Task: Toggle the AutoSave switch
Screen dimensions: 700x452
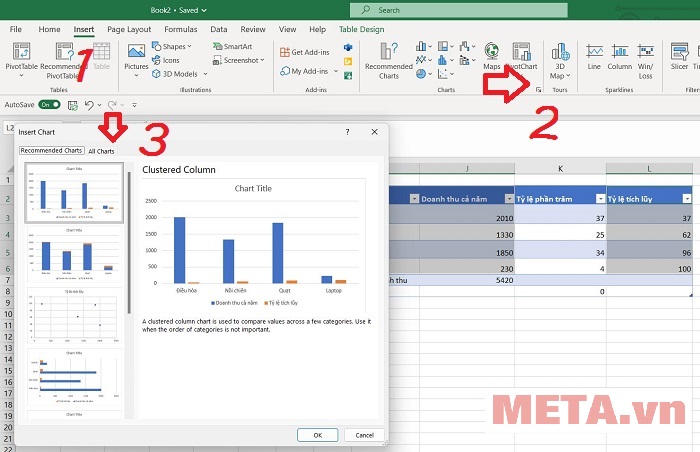Action: [49, 104]
